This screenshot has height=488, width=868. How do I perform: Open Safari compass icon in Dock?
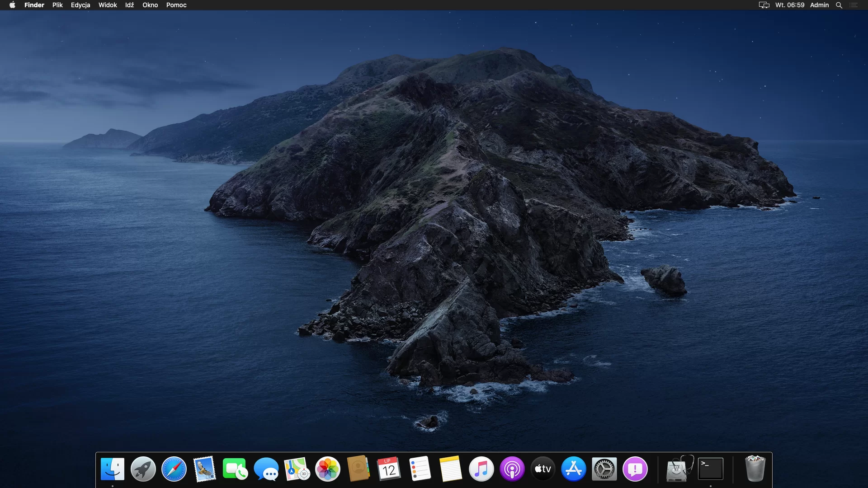(174, 469)
